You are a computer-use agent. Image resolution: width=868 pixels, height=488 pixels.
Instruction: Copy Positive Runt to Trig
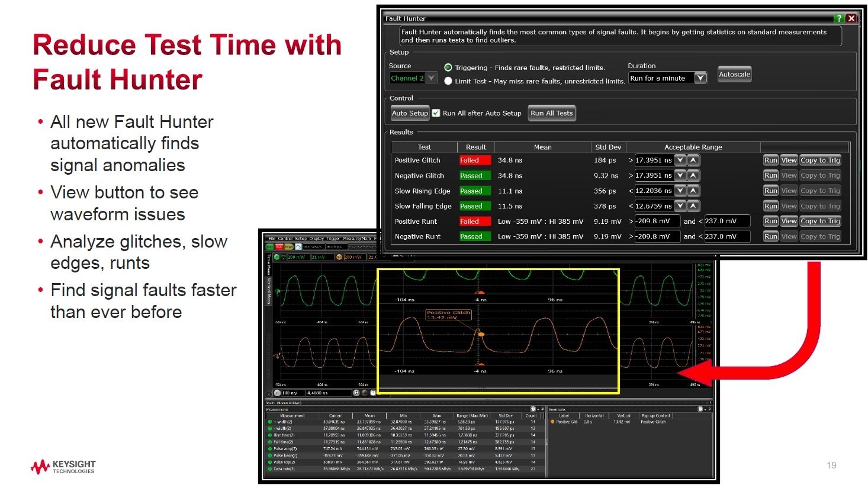tap(820, 221)
